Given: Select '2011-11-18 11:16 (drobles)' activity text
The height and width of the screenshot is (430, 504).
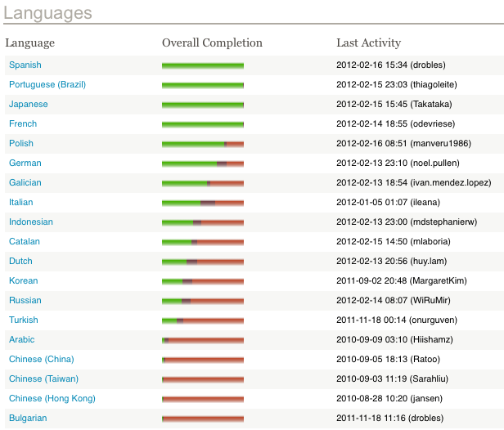Looking at the screenshot, I should click(x=390, y=418).
